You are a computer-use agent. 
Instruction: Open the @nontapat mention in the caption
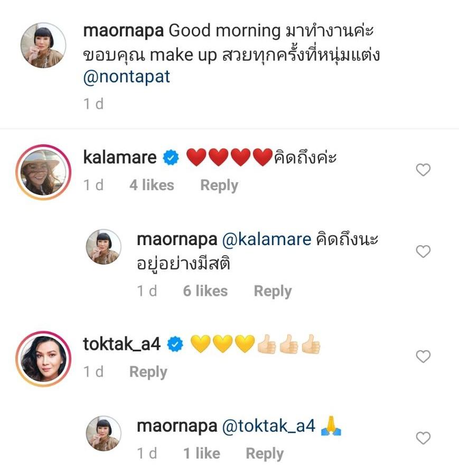127,77
